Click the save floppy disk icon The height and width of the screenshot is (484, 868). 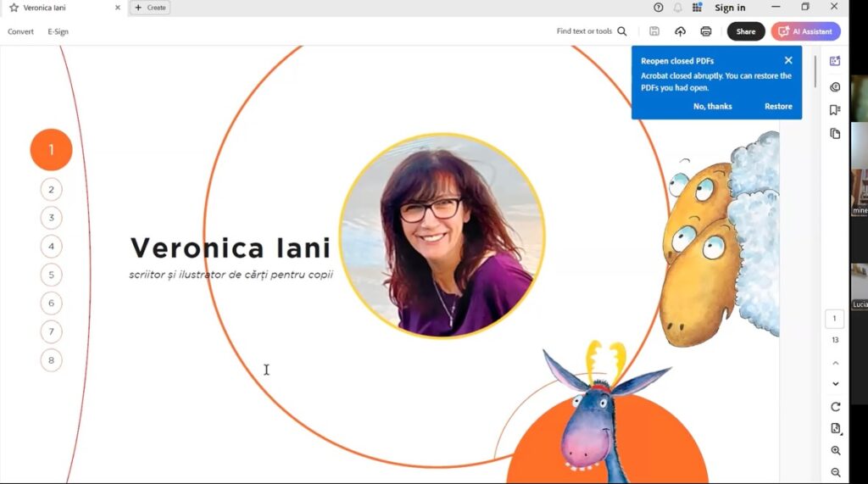click(654, 31)
